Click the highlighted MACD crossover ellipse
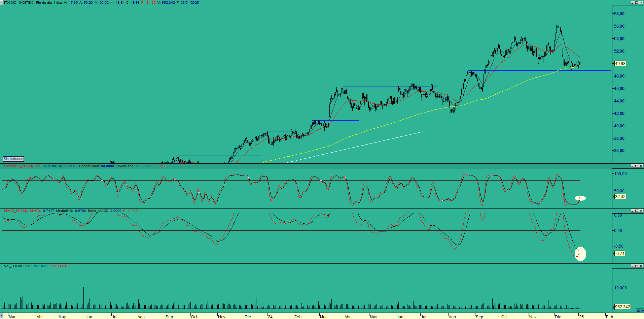Viewport: 644px width, 319px height. click(x=580, y=254)
